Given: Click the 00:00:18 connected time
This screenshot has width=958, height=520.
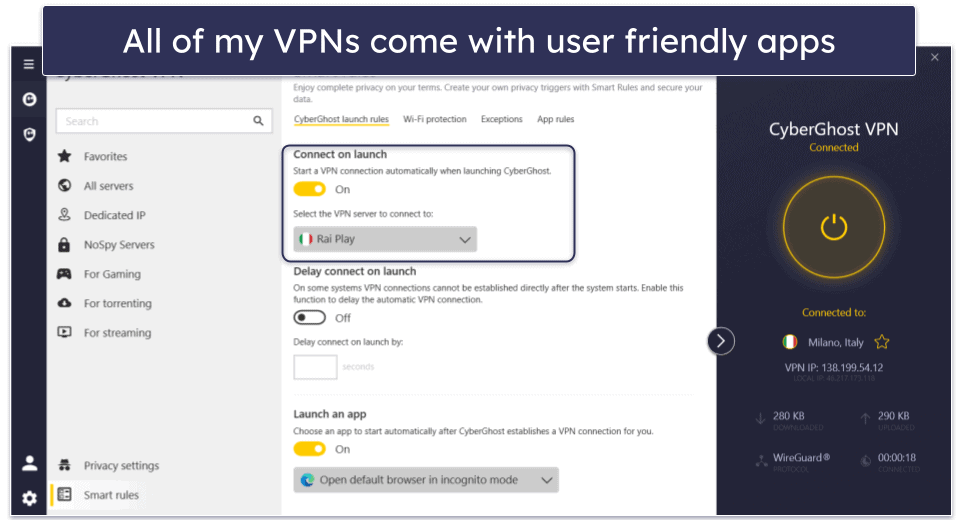Looking at the screenshot, I should pos(897,457).
